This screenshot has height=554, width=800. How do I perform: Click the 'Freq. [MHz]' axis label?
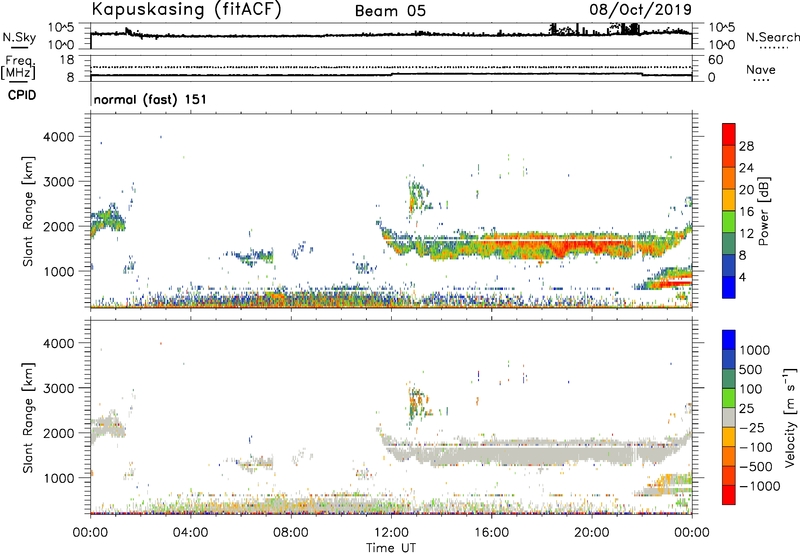pos(18,67)
